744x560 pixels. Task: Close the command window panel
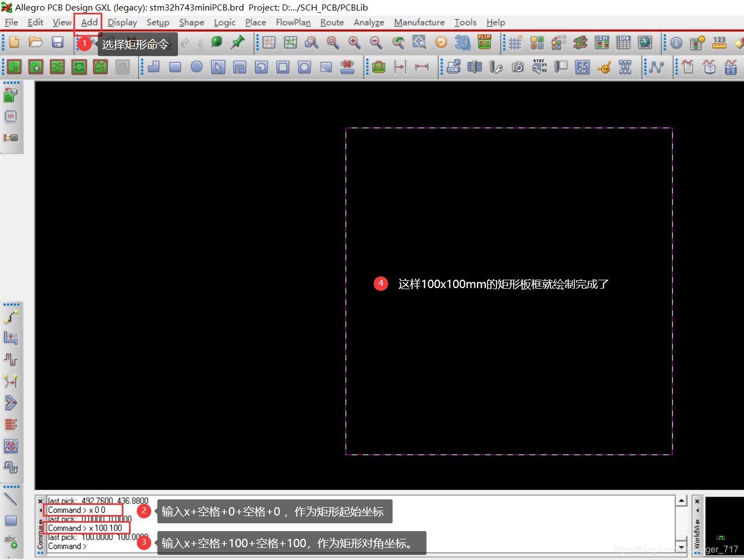(x=40, y=501)
